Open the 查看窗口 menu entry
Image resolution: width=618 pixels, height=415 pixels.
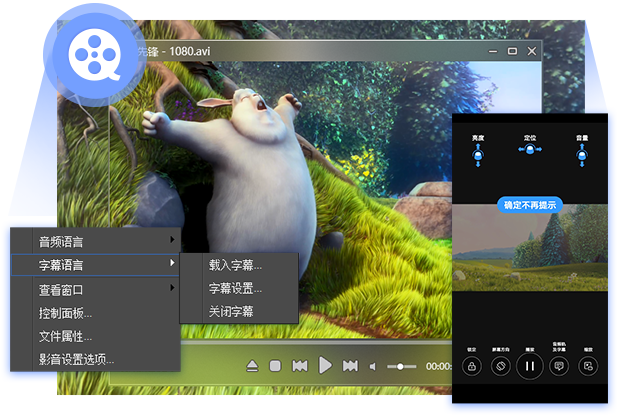pyautogui.click(x=95, y=290)
